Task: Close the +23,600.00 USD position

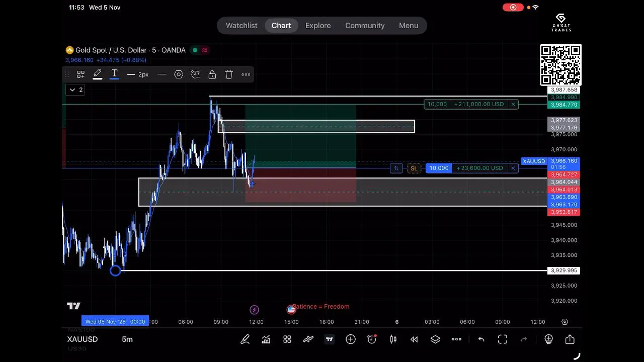Action: tap(513, 168)
